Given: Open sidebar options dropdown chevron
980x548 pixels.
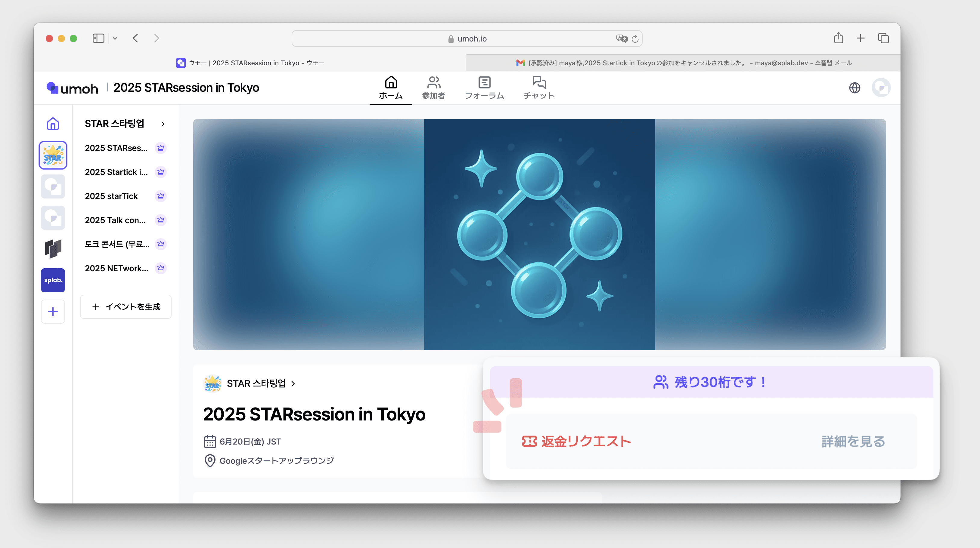Looking at the screenshot, I should 115,38.
